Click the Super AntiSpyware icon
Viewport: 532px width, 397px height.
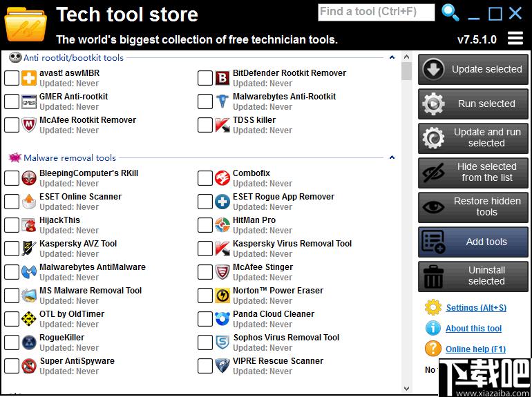pos(29,366)
